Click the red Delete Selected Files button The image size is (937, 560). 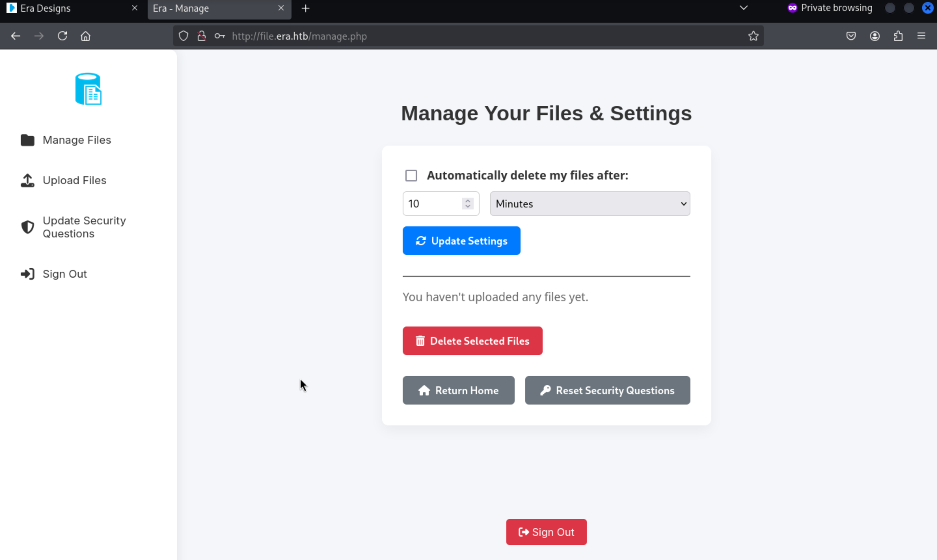coord(472,341)
